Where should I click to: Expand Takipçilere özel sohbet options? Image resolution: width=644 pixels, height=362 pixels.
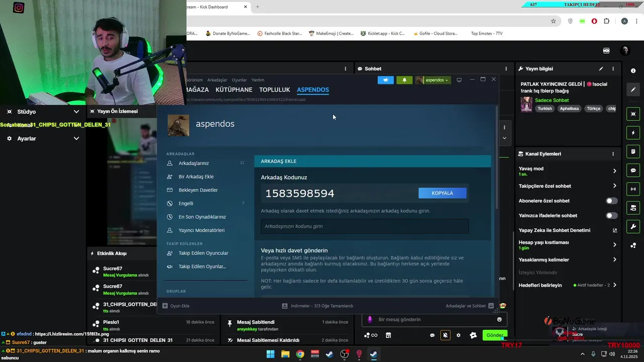(614, 186)
